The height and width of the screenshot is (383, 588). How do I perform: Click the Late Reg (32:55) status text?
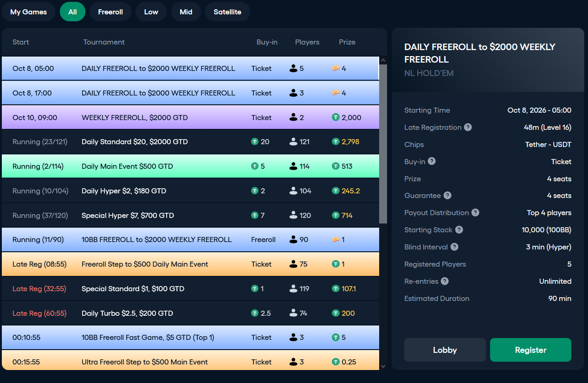[x=39, y=289]
